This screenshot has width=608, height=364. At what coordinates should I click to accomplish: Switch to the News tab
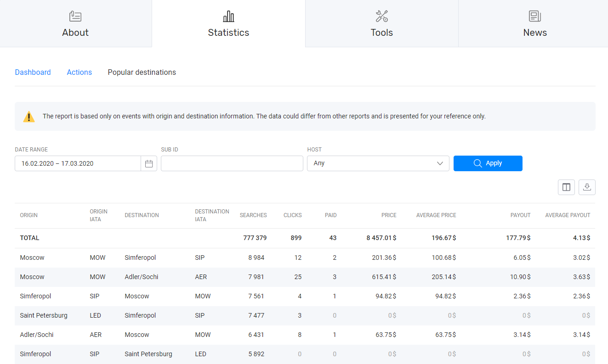pyautogui.click(x=534, y=23)
